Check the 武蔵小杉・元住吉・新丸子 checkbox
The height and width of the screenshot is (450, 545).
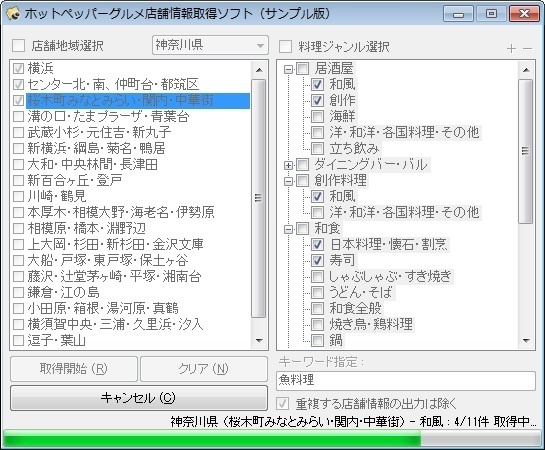tap(18, 132)
